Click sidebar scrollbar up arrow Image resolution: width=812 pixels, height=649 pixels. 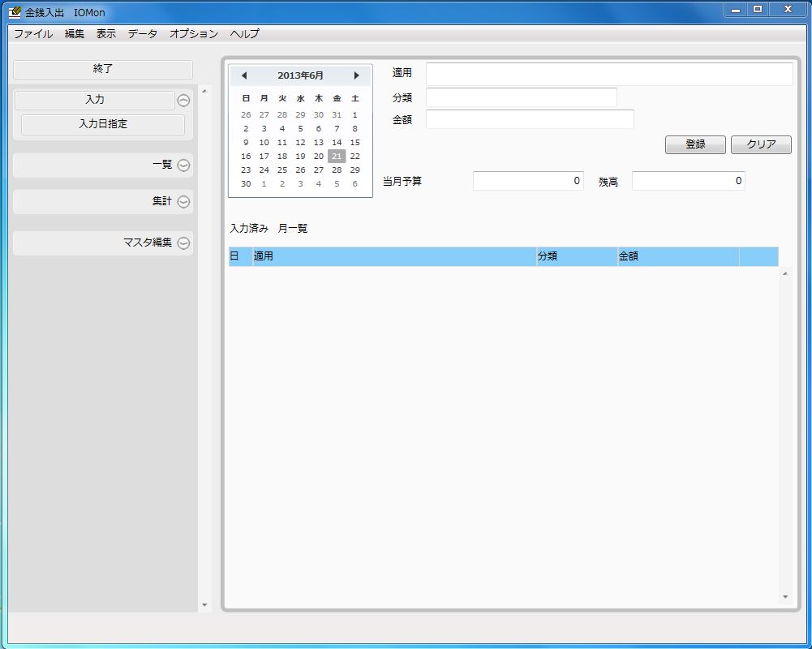click(204, 91)
